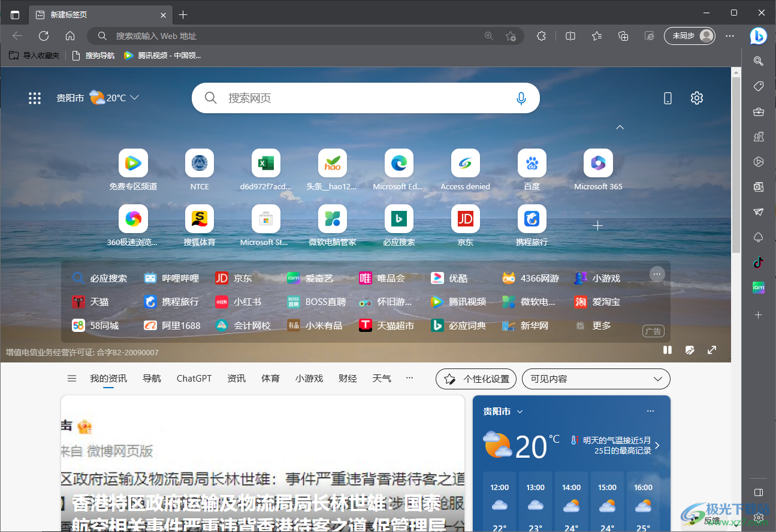
Task: Switch to 导航 tab
Action: (x=152, y=379)
